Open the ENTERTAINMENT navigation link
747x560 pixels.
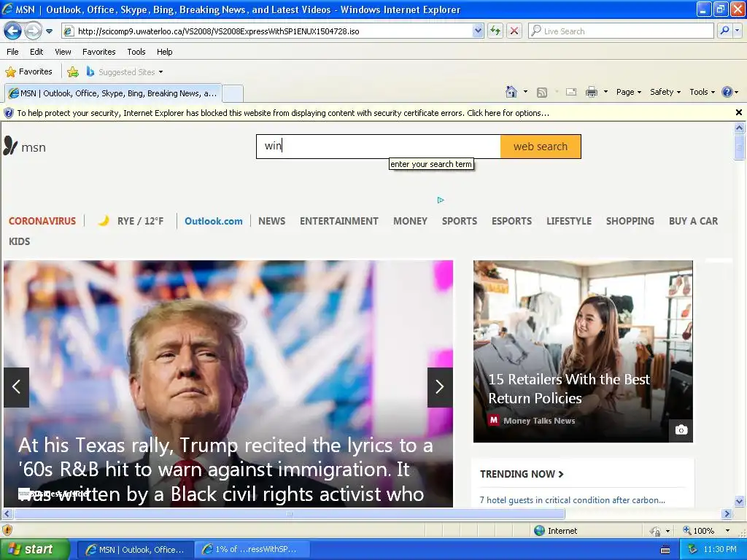338,221
